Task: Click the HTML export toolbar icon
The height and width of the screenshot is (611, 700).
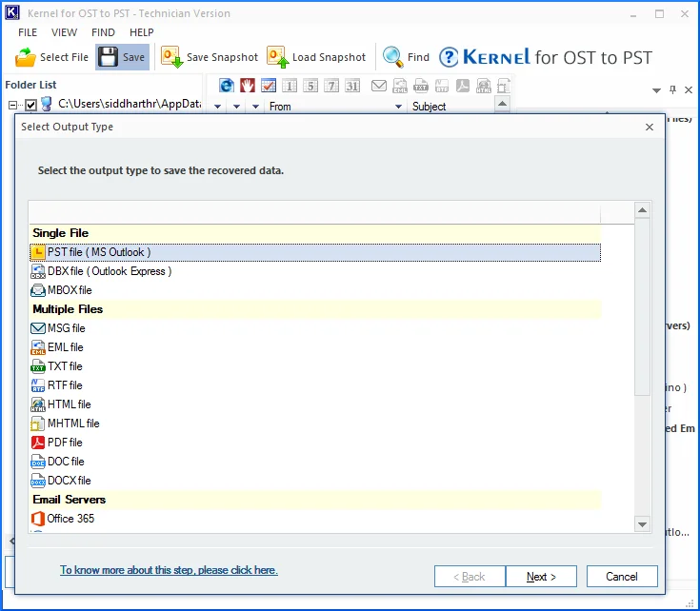Action: pyautogui.click(x=484, y=86)
